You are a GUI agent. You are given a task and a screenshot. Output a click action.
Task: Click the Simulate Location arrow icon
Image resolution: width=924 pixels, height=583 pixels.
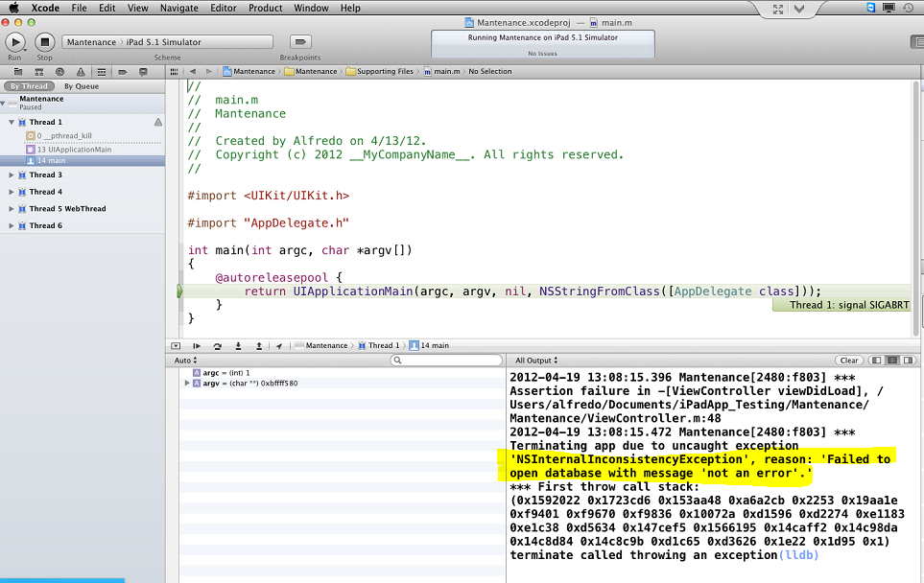tap(278, 346)
